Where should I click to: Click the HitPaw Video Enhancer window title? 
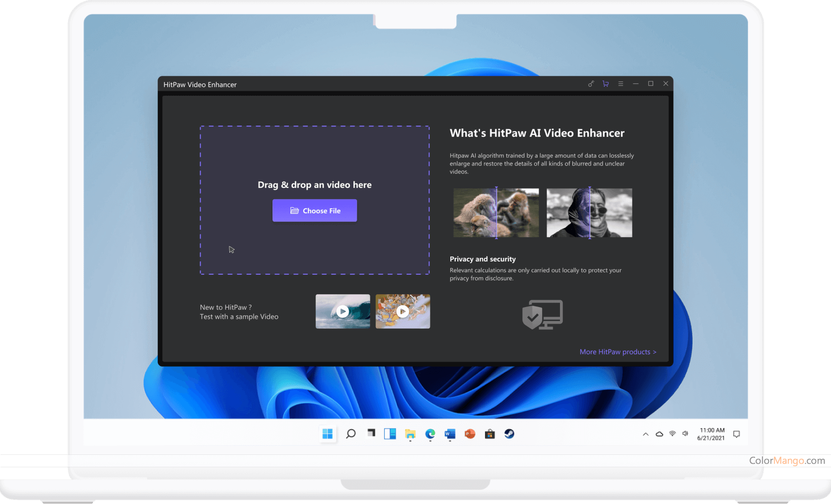(x=200, y=84)
